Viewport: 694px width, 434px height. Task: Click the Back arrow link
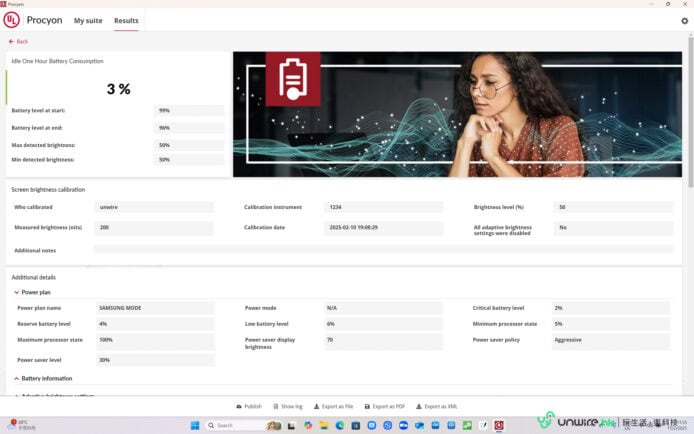coord(18,41)
